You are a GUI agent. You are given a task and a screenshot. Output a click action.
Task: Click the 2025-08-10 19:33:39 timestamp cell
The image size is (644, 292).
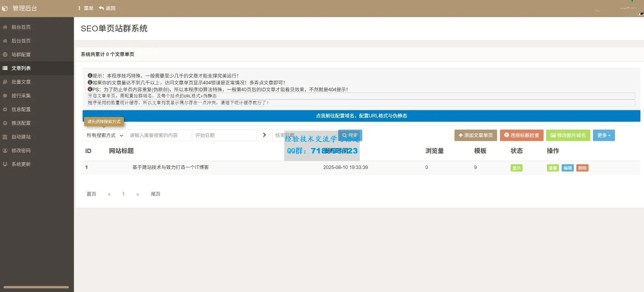tap(345, 167)
